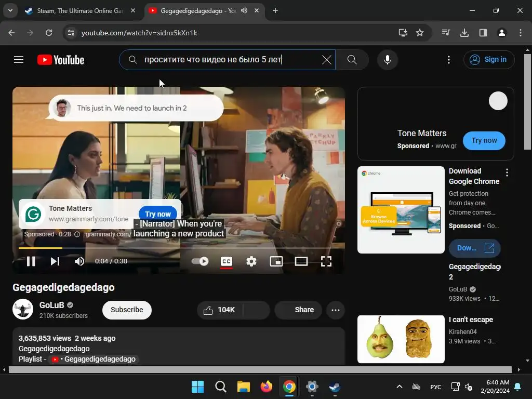532x399 pixels.
Task: Mute the video player volume
Action: (79, 261)
